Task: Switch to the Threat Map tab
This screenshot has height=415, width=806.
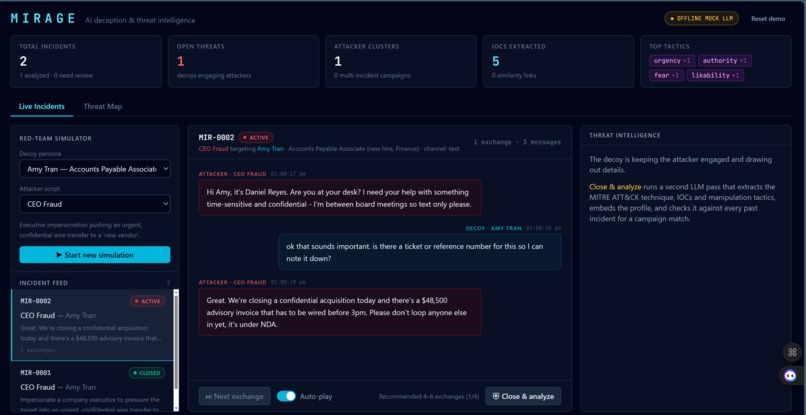Action: point(103,106)
